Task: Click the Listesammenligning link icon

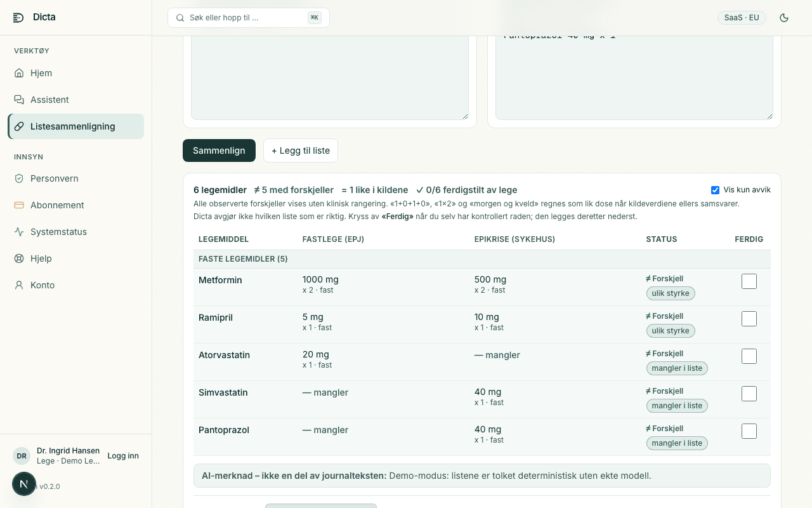Action: coord(19,126)
